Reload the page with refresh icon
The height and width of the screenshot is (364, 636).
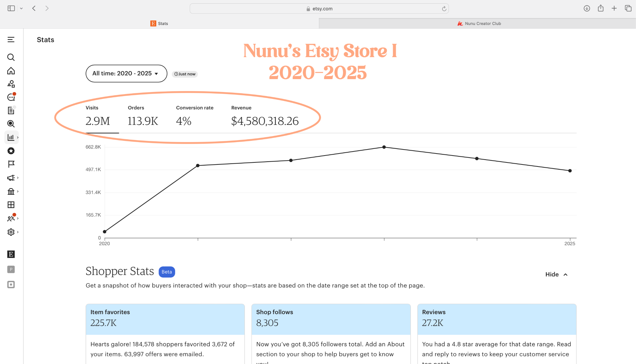point(444,9)
